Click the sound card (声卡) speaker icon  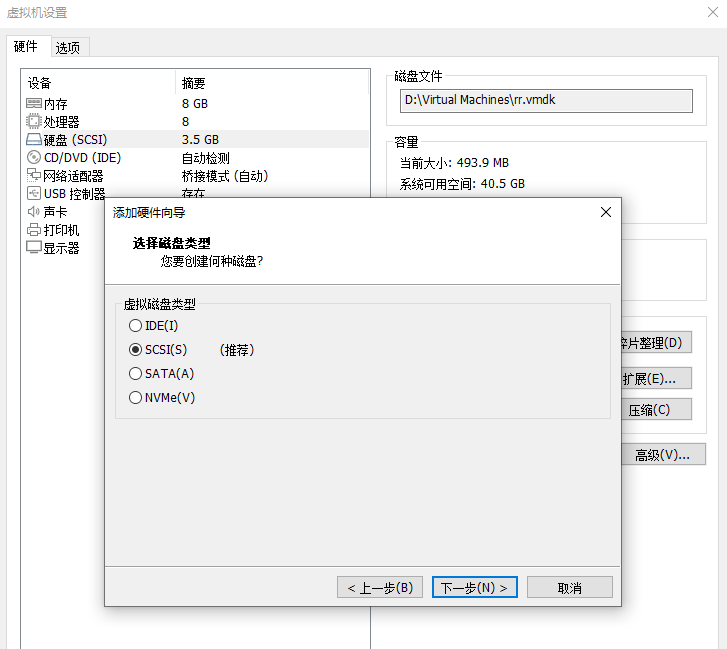(33, 212)
